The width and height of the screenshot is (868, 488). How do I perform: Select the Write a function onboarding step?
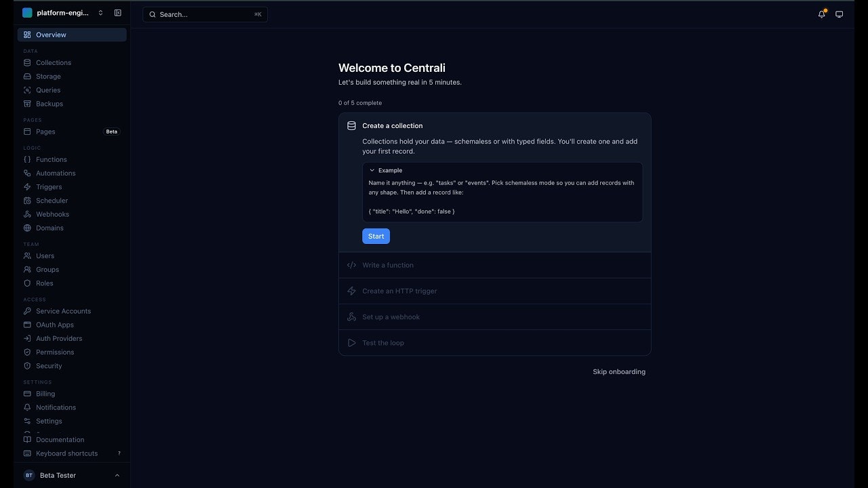495,265
